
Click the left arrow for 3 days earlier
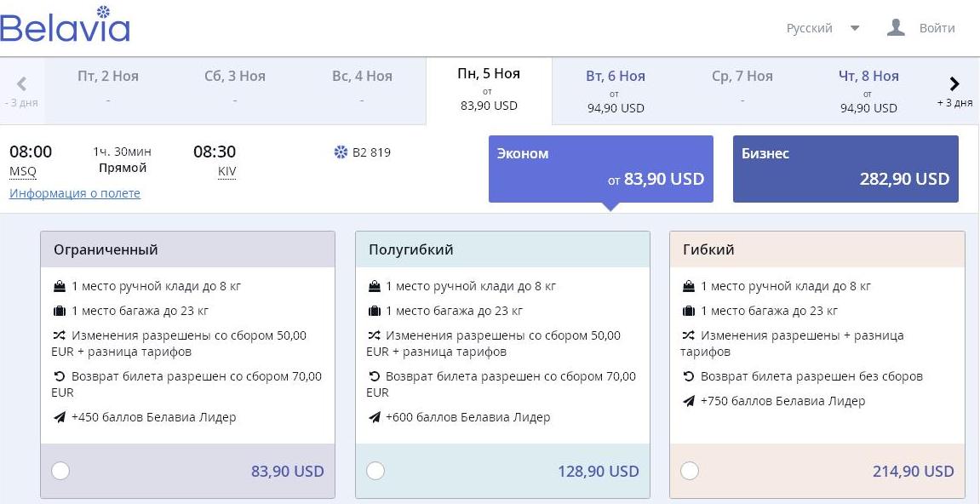(x=21, y=83)
